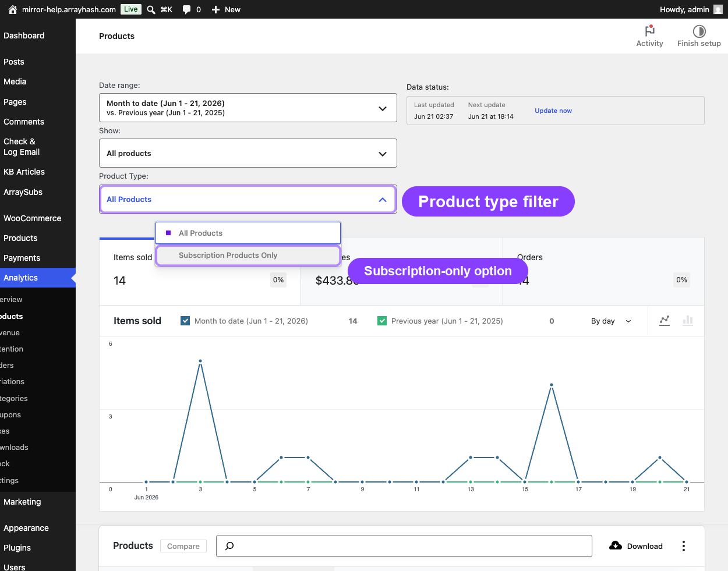Click the plus New icon in admin bar
Image resolution: width=728 pixels, height=571 pixels.
click(x=215, y=9)
